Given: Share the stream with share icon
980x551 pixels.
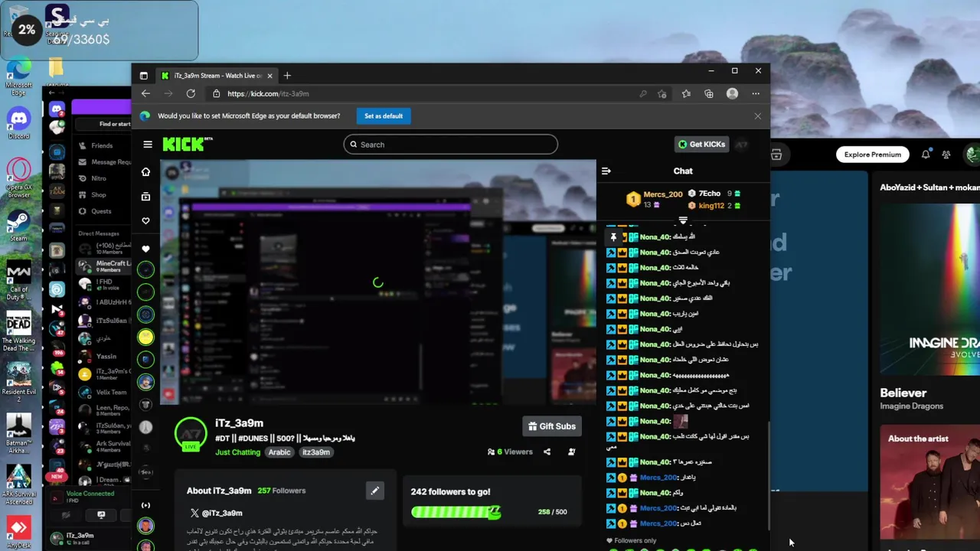Looking at the screenshot, I should pyautogui.click(x=547, y=452).
